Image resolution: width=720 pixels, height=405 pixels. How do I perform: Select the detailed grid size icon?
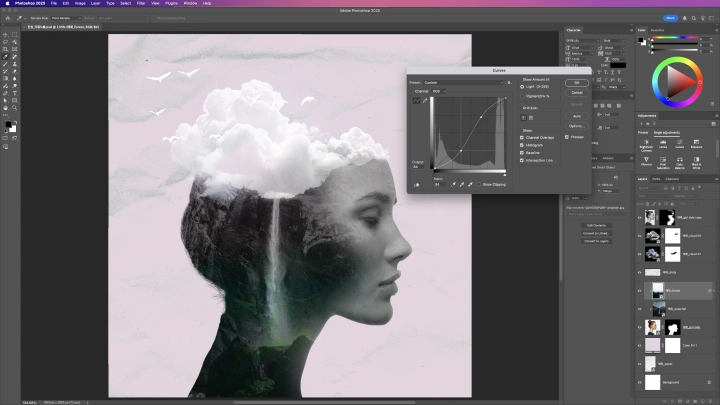531,118
